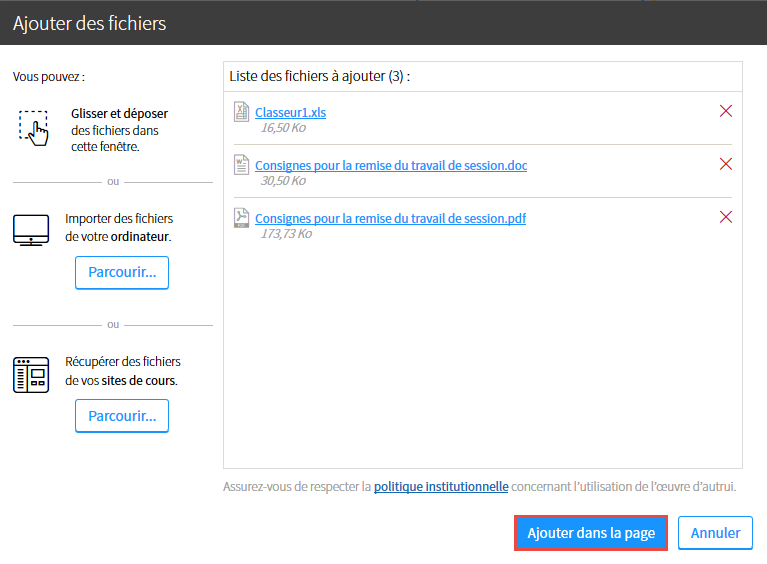Browse course site files with lower Parcourir

coord(122,416)
